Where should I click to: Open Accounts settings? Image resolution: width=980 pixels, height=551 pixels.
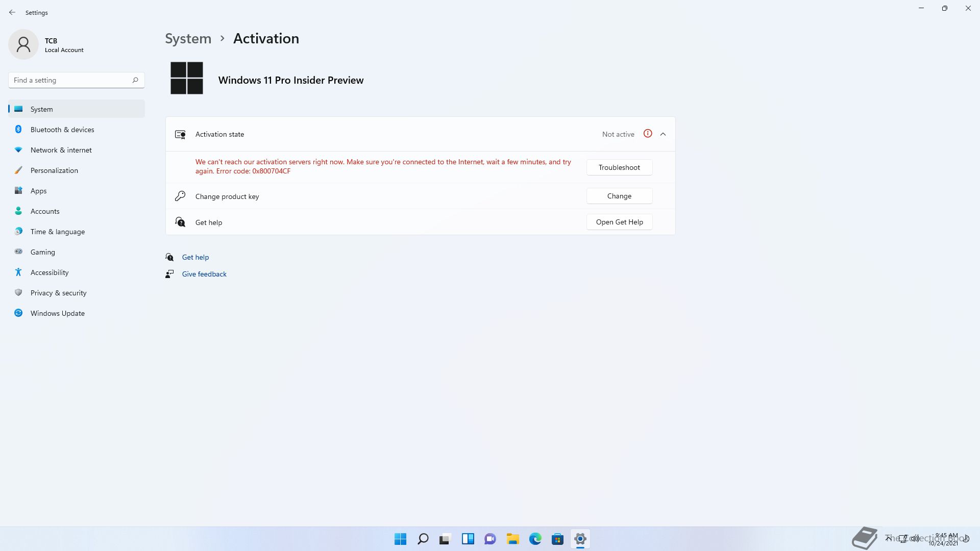point(77,211)
